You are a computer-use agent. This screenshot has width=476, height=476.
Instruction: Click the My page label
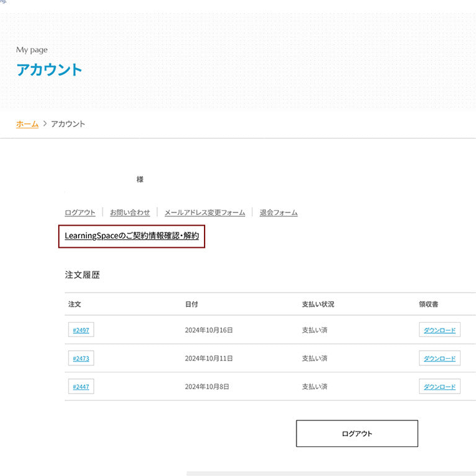32,50
